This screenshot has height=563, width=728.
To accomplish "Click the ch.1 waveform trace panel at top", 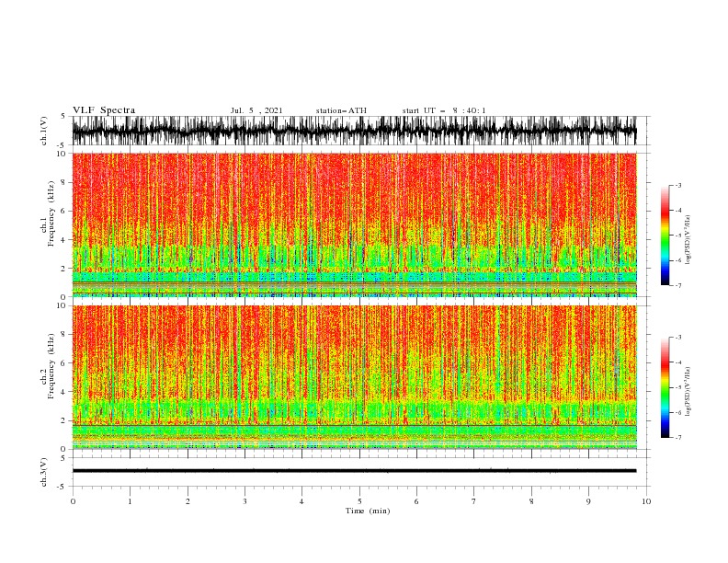I will [354, 131].
